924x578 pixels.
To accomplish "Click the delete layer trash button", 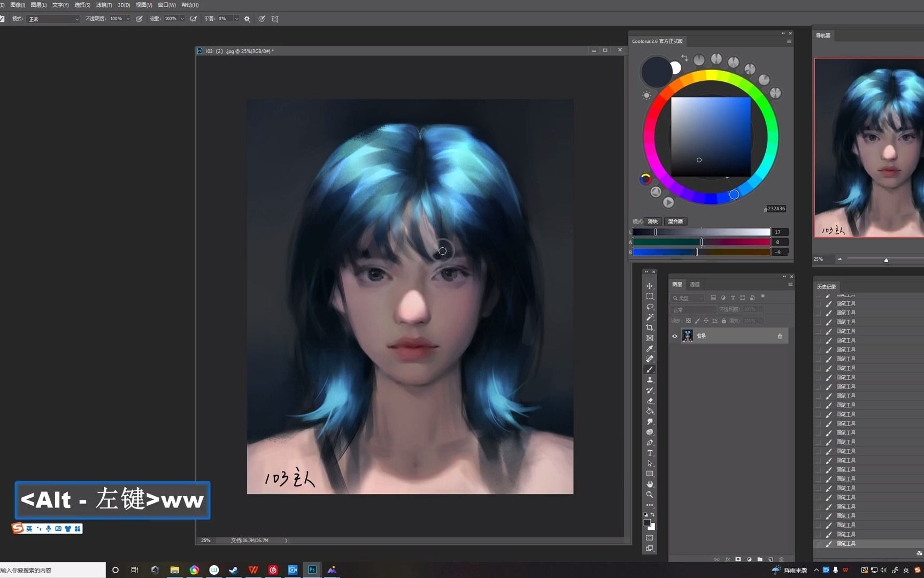I will tap(781, 559).
